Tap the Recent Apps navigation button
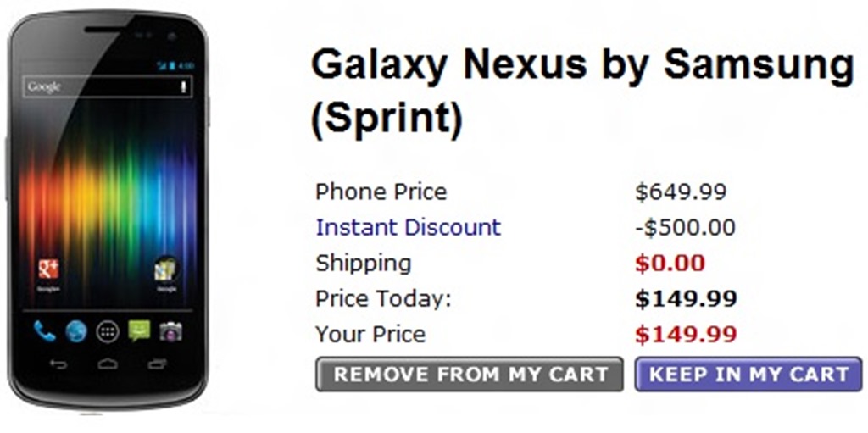Image resolution: width=868 pixels, height=433 pixels. click(157, 364)
